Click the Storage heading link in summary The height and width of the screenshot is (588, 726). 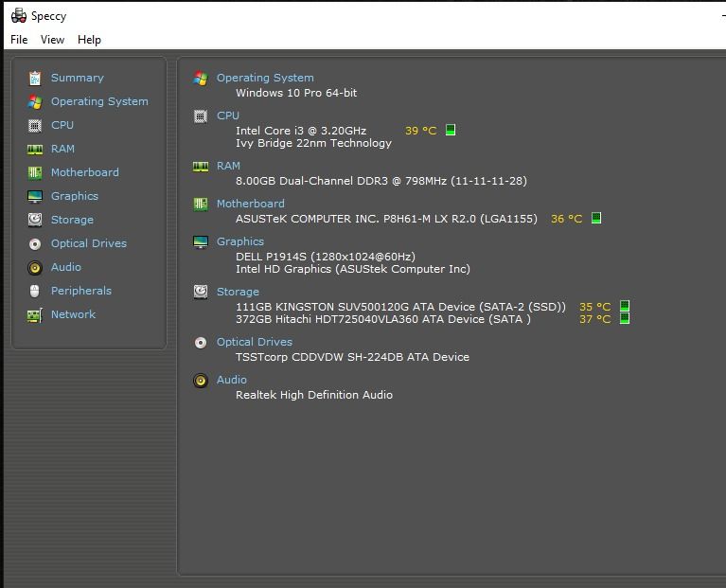(x=238, y=292)
